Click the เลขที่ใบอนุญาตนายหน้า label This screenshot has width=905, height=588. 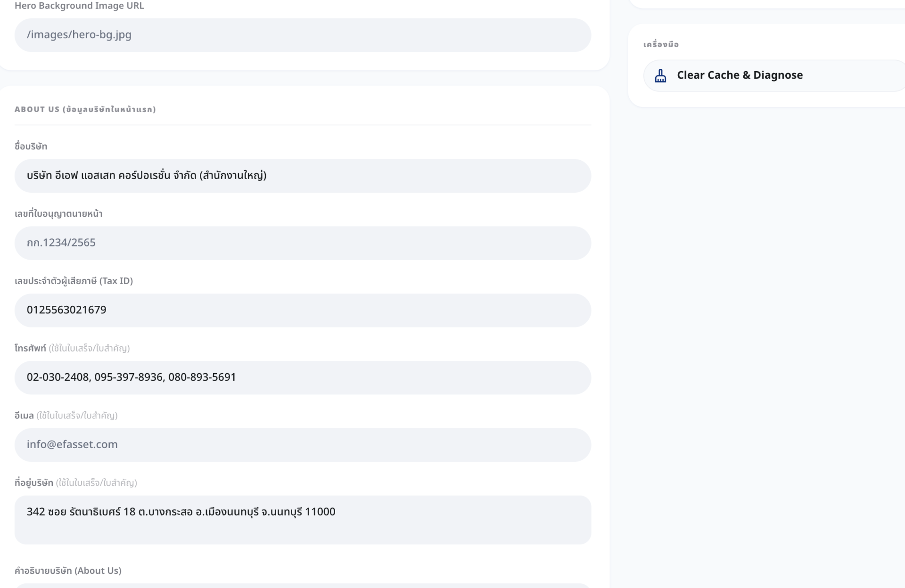pyautogui.click(x=58, y=213)
